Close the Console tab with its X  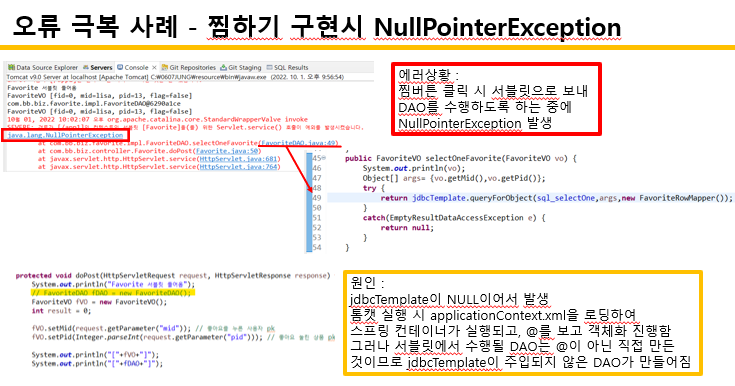[x=154, y=68]
